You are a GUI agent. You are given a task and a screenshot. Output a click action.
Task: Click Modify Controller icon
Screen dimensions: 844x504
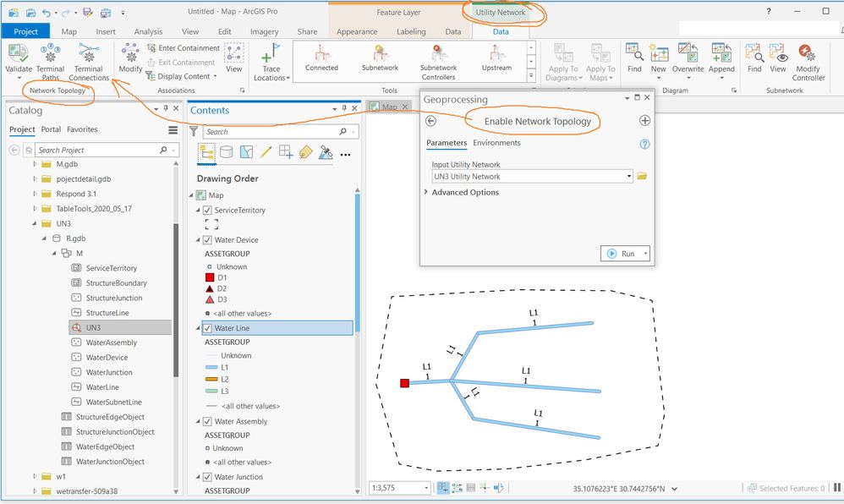pyautogui.click(x=808, y=52)
